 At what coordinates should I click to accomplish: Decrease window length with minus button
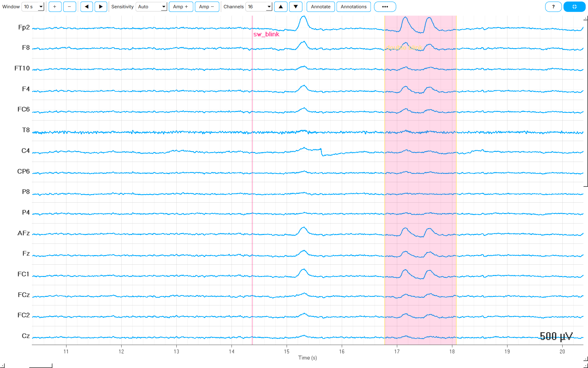(x=70, y=7)
